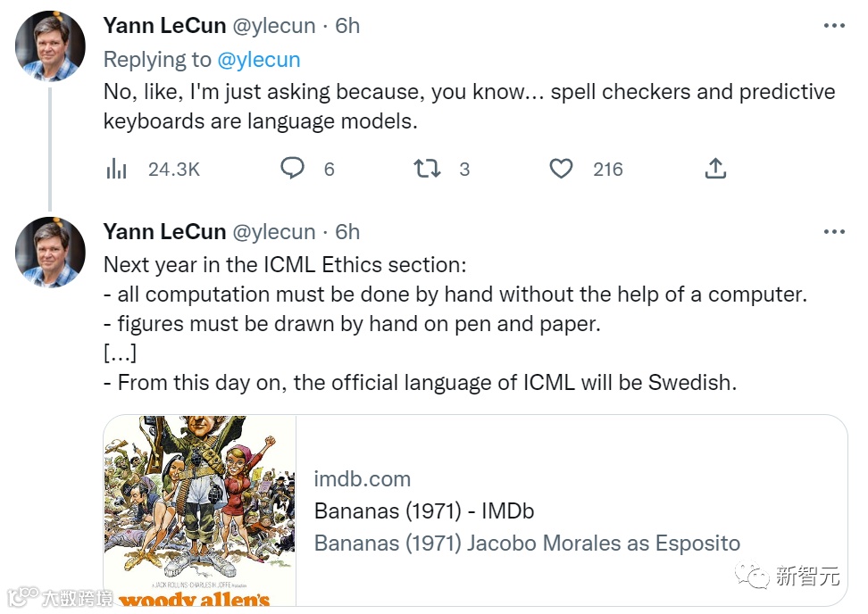The image size is (868, 614).
Task: Open more options on the first tweet
Action: 834,26
